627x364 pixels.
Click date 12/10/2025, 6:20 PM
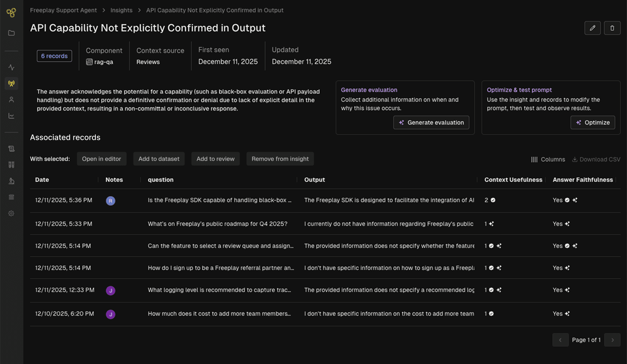[x=64, y=314]
